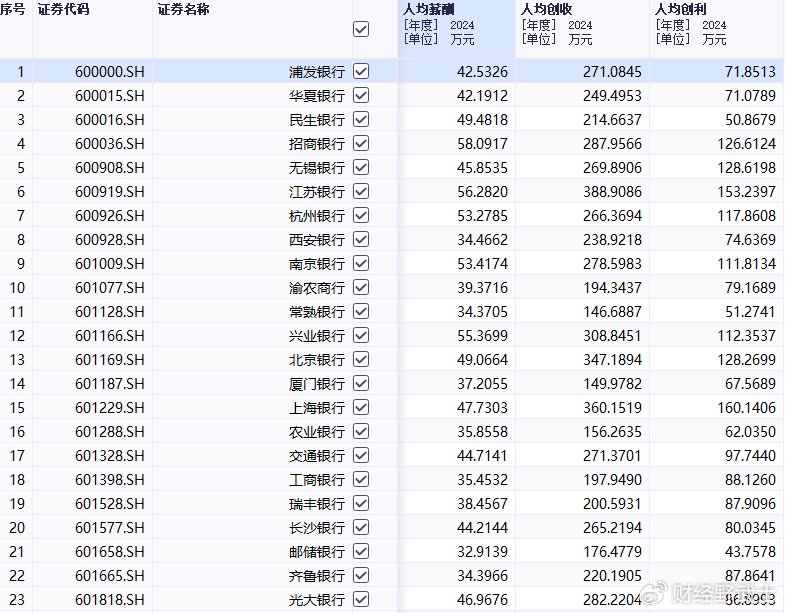The height and width of the screenshot is (613, 785).
Task: Select the 人均创利 value 43.7578
Action: [750, 552]
